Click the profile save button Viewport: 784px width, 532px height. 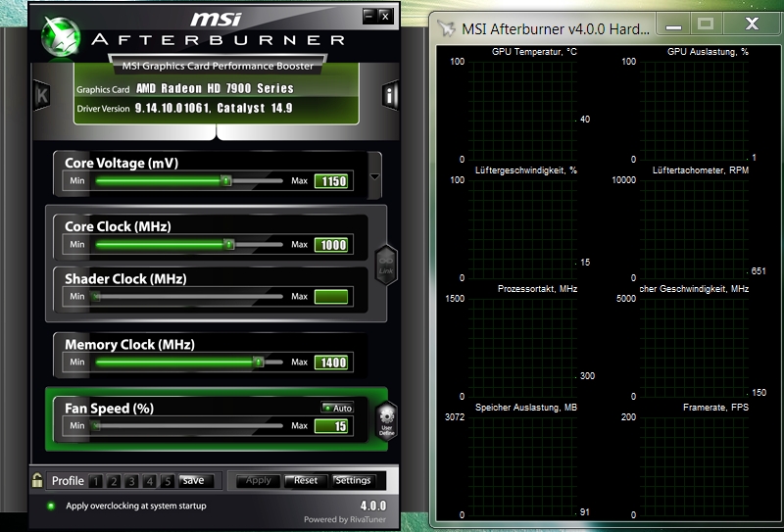pos(194,480)
